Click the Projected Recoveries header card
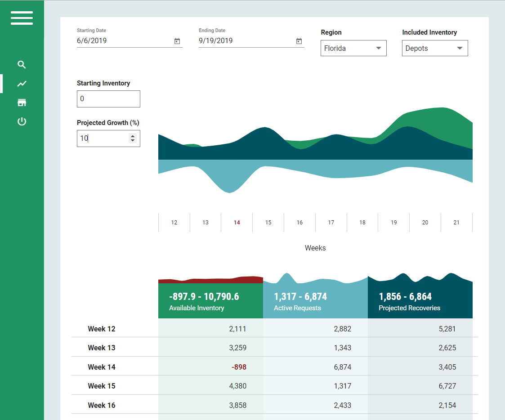The width and height of the screenshot is (505, 420). click(420, 301)
